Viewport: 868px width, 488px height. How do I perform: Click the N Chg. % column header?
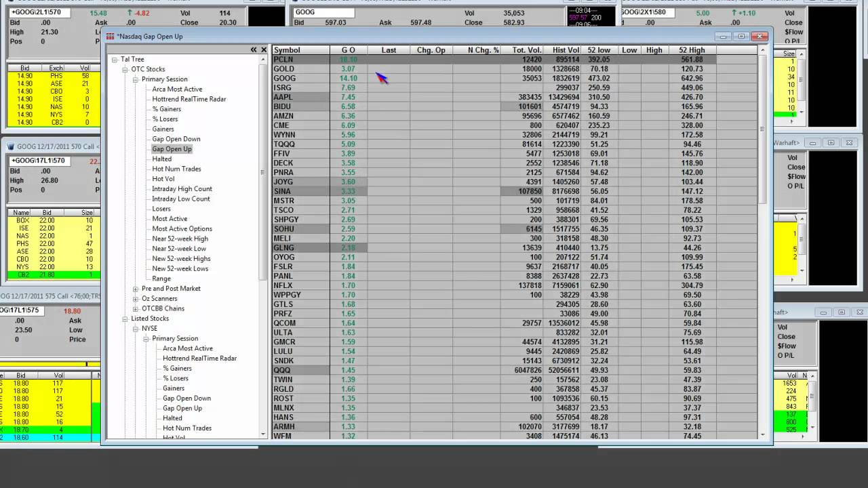click(x=477, y=50)
